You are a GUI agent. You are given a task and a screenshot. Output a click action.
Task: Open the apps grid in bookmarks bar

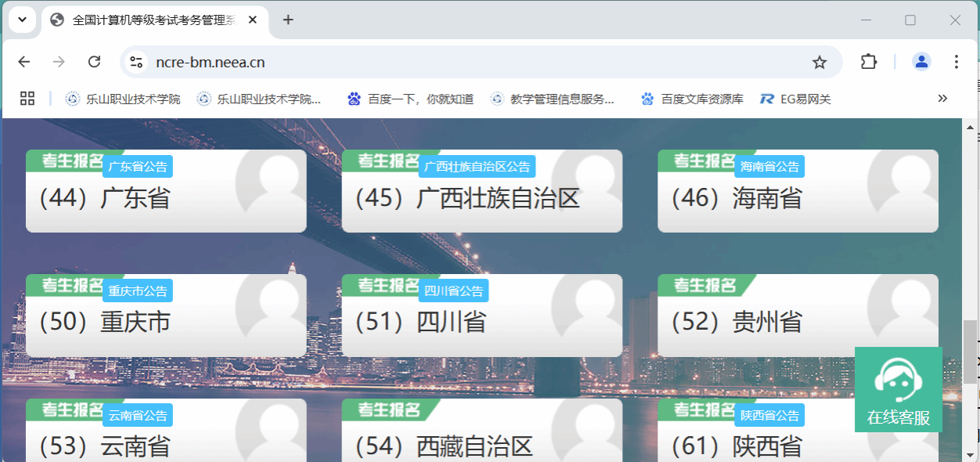(27, 99)
